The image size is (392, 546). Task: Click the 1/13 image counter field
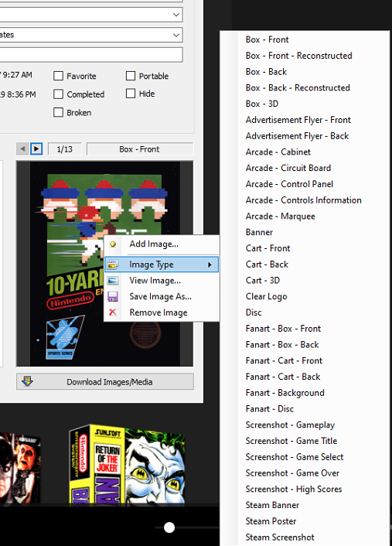65,149
